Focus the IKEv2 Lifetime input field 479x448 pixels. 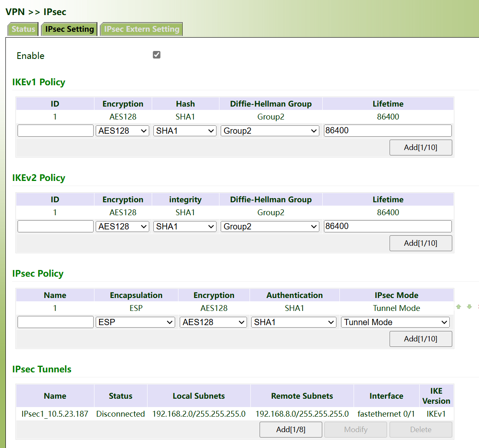[x=387, y=227]
